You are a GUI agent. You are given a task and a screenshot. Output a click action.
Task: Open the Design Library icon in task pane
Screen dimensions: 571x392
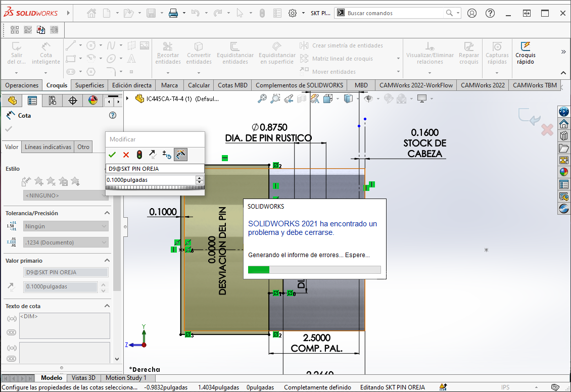click(x=564, y=136)
